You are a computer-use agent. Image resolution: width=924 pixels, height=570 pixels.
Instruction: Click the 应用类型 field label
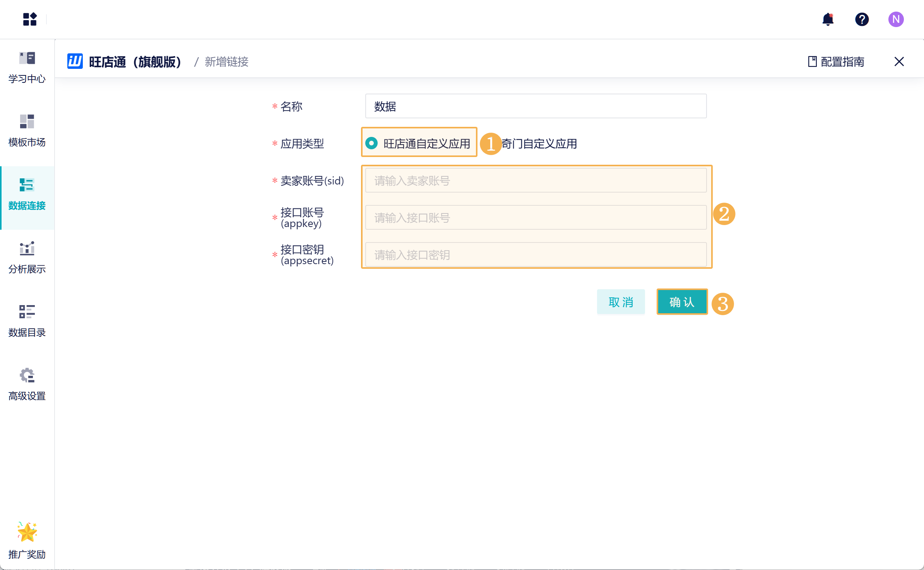pos(302,143)
